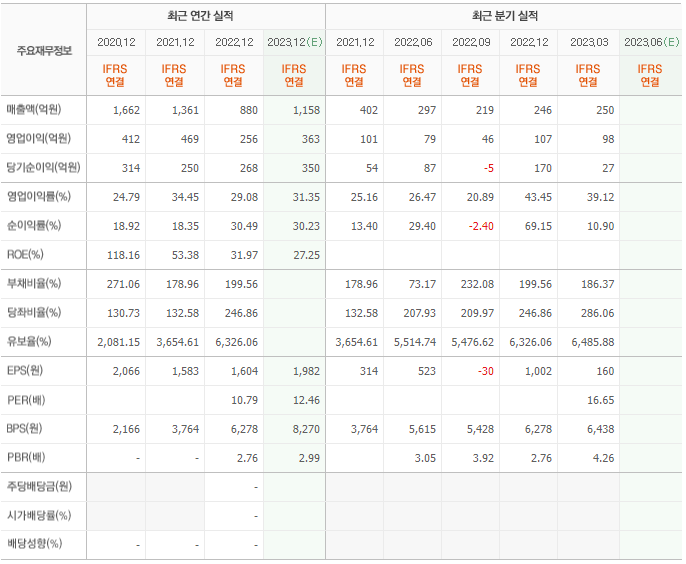This screenshot has height=564, width=686.
Task: Click PER value 16.65
Action: (x=601, y=400)
